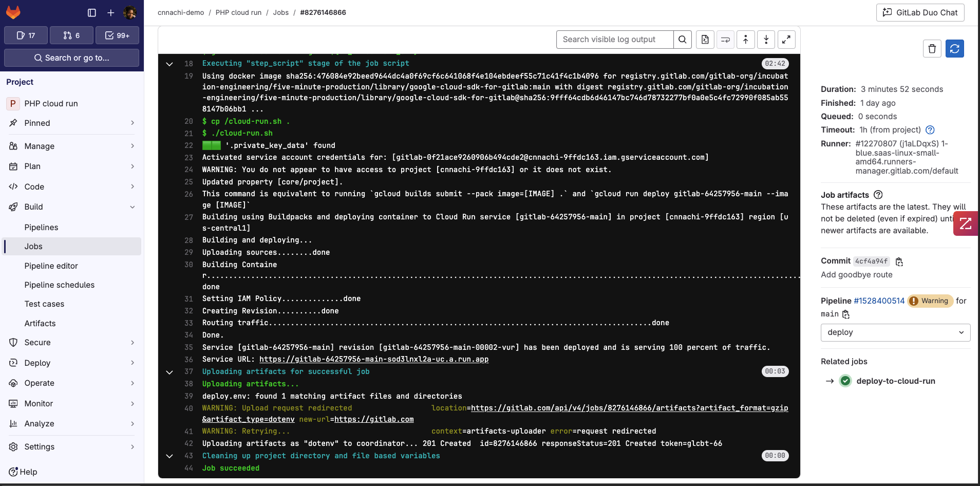Click the GitLab fox logo

click(13, 12)
